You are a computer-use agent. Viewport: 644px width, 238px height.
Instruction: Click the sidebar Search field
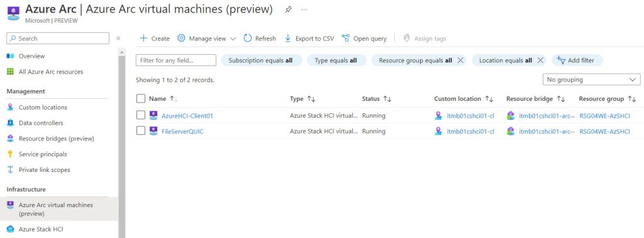[x=58, y=38]
